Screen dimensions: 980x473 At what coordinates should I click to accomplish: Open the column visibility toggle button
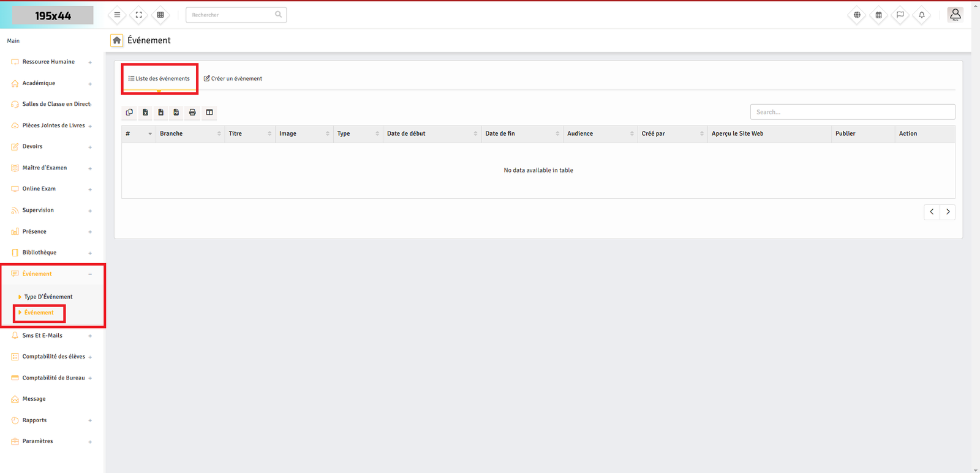(x=209, y=113)
